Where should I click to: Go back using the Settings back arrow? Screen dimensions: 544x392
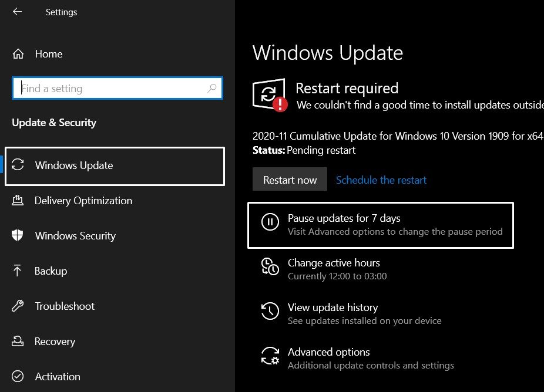click(17, 12)
